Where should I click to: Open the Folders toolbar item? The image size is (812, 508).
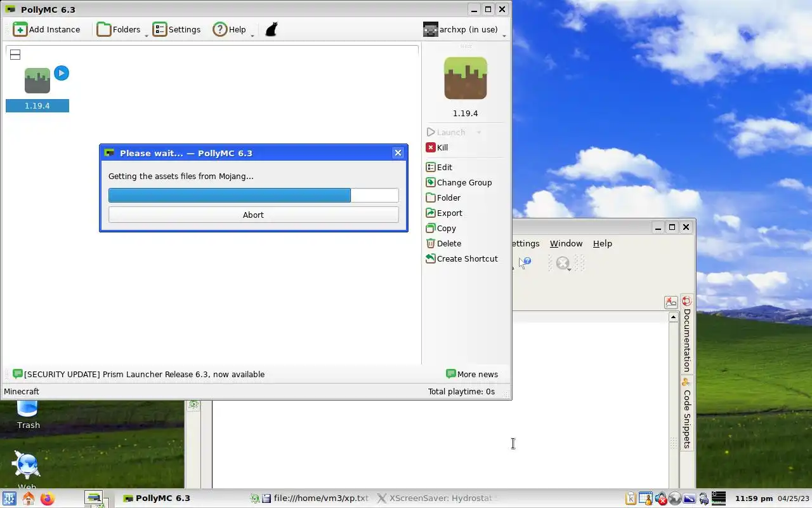pyautogui.click(x=119, y=29)
